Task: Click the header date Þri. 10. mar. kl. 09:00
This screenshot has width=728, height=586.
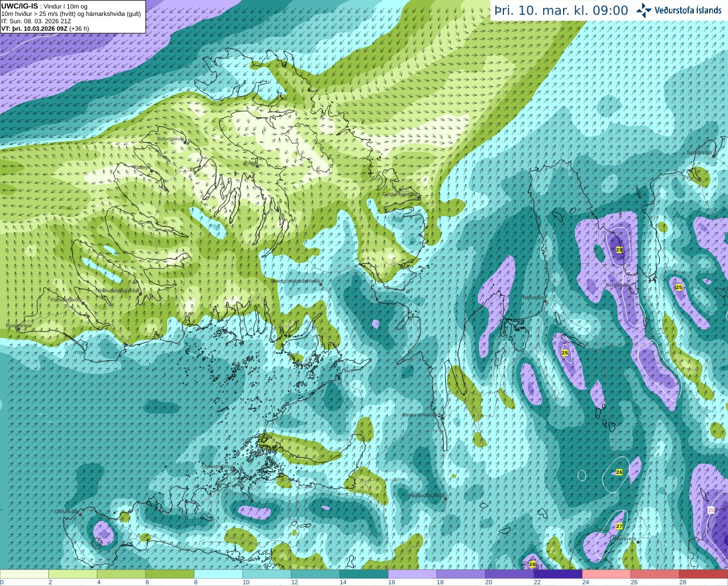Action: [x=561, y=10]
